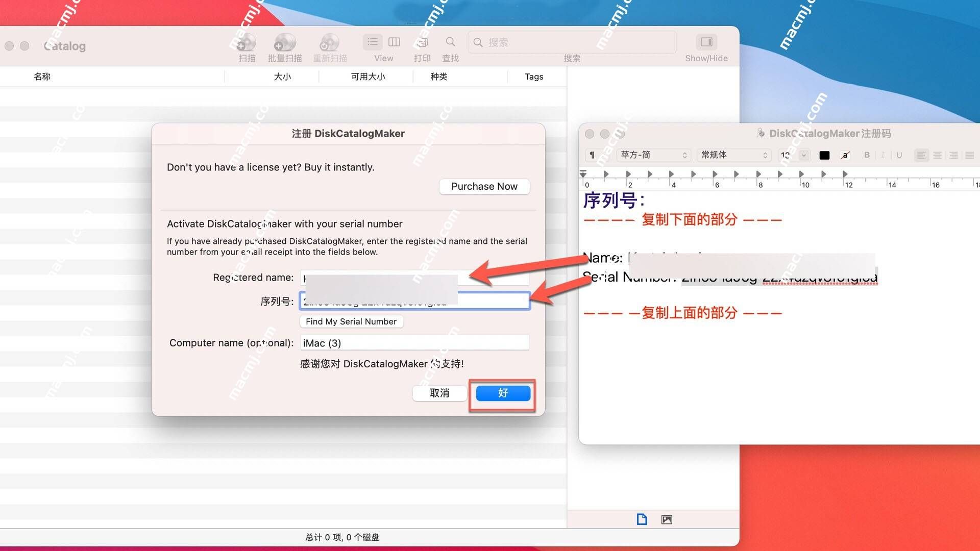Image resolution: width=980 pixels, height=551 pixels.
Task: Select the Underline formatting toggle in editor
Action: coord(901,156)
